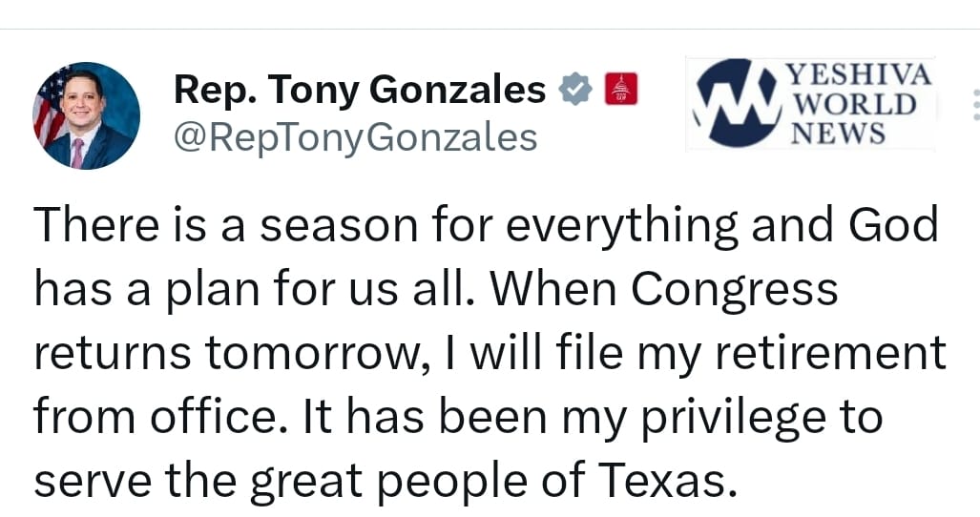Viewport: 980px width, 517px height.
Task: Click the word returns in the tweet
Action: coord(112,353)
